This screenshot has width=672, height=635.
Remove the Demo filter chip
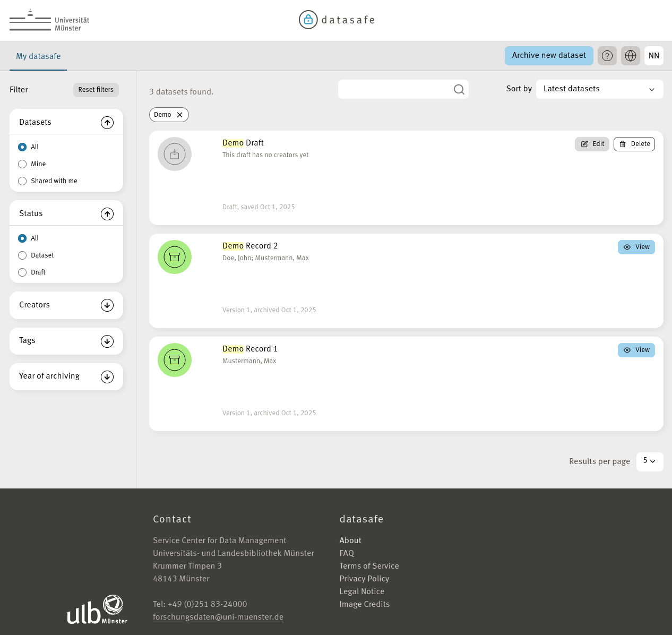click(179, 115)
